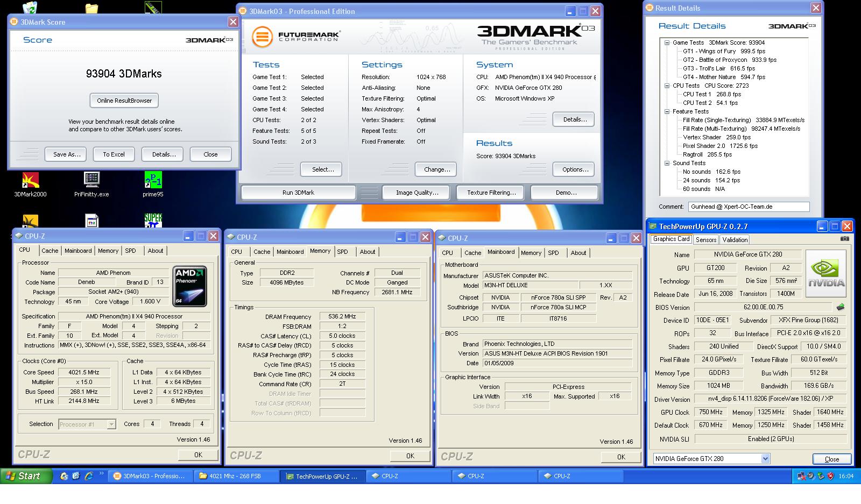Click the Texture Filtering... button
The image size is (861, 504).
point(491,193)
